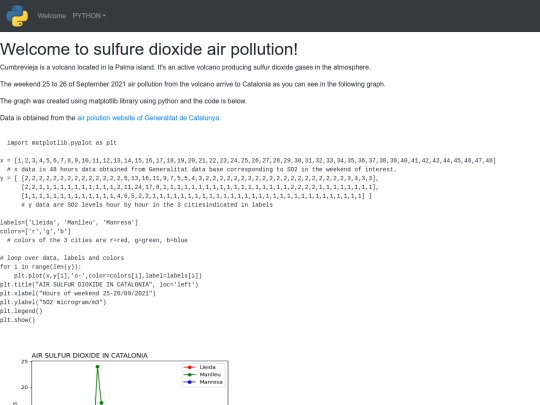Click the plt.legend() code line
This screenshot has width=540, height=405.
pos(21,311)
